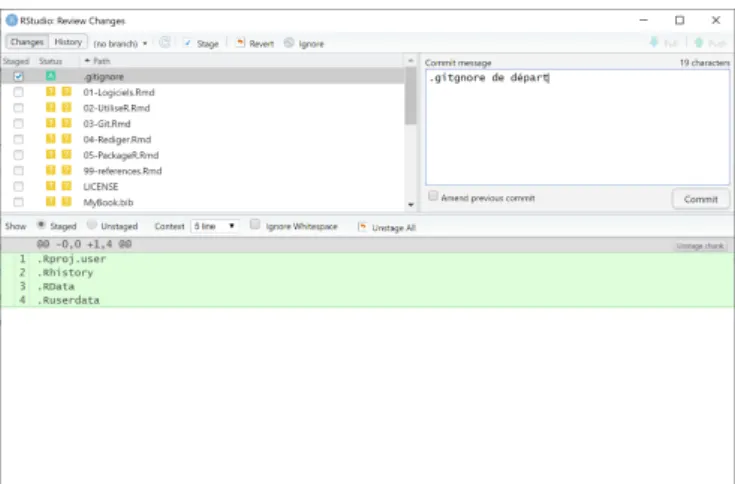Click the Unstage All icon
This screenshot has height=484, width=735.
click(x=362, y=227)
